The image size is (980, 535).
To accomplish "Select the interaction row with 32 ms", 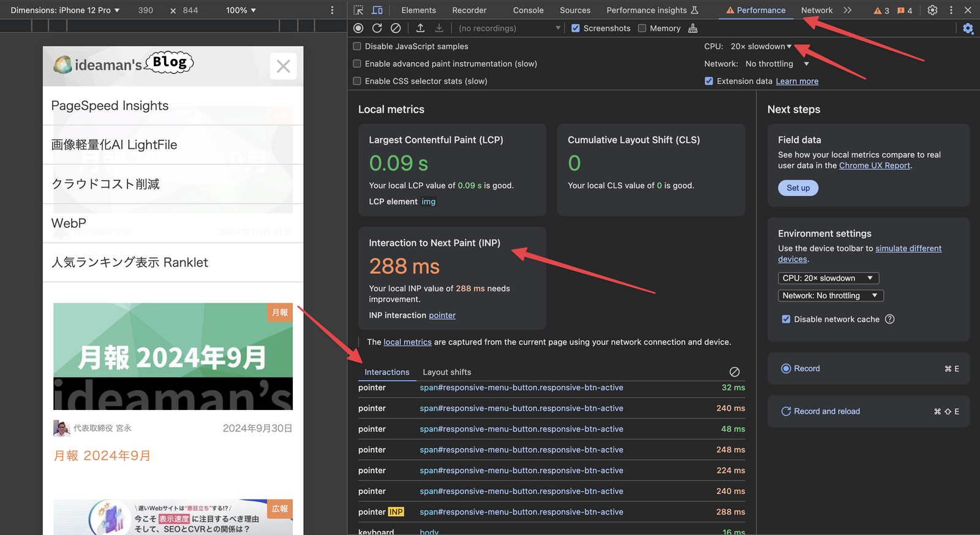I will [x=551, y=387].
